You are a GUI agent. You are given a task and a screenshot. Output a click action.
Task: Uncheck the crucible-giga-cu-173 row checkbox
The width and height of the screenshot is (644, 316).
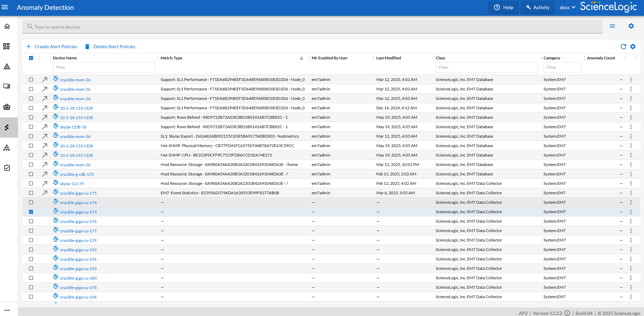click(x=31, y=212)
